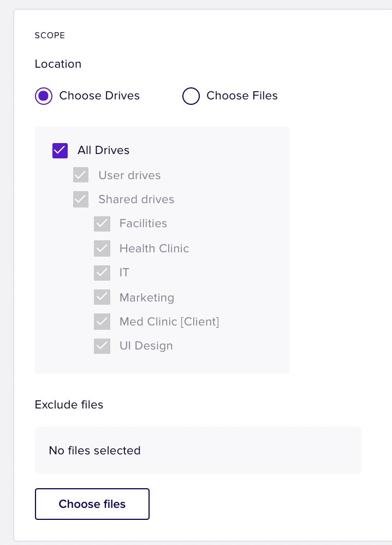
Task: Toggle the UI Design checkbox
Action: [102, 346]
